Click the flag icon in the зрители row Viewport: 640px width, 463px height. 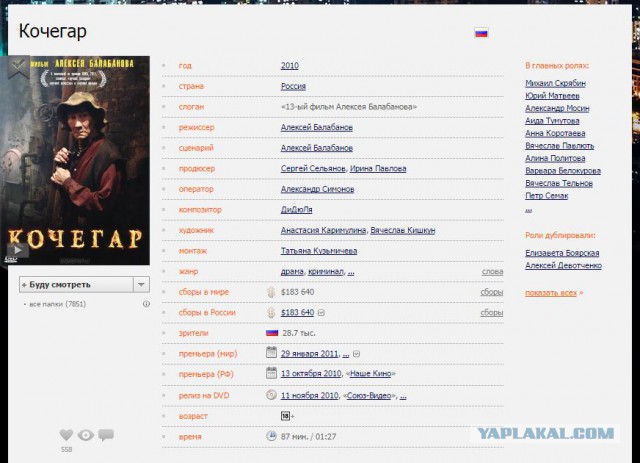click(x=272, y=333)
